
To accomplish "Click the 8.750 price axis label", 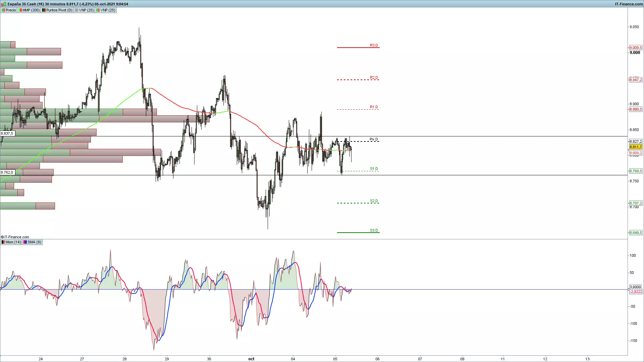I will [634, 181].
